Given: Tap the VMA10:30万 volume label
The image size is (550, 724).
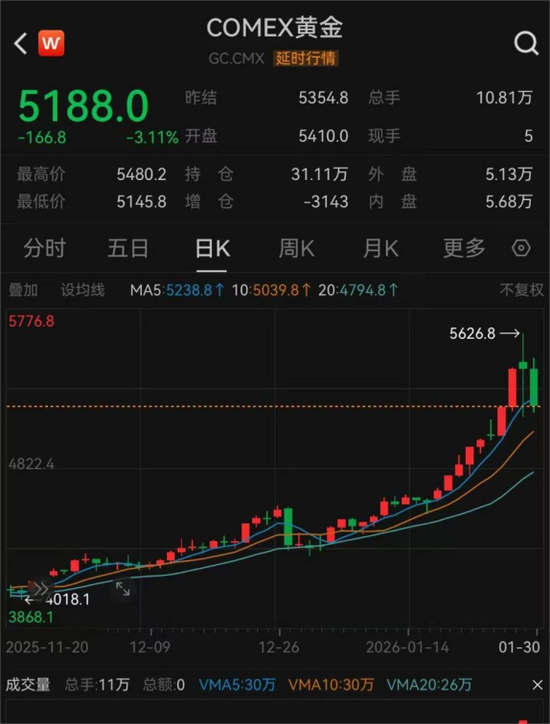Looking at the screenshot, I should (331, 685).
